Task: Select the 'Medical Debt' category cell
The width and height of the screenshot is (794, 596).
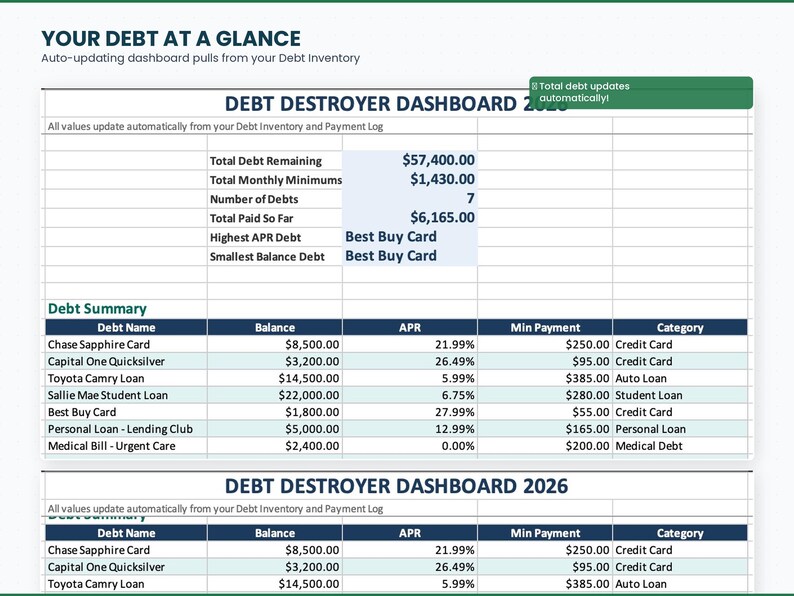Action: 680,446
